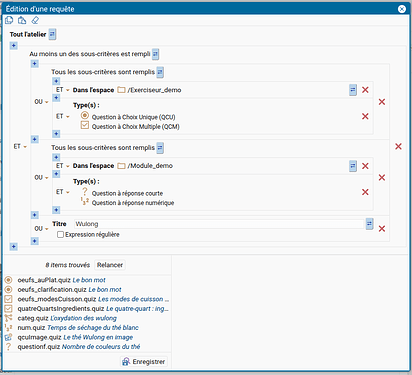This screenshot has height=375, width=412.
Task: Click plus button between Module_demo row and its Type(s)
Action: (56, 174)
